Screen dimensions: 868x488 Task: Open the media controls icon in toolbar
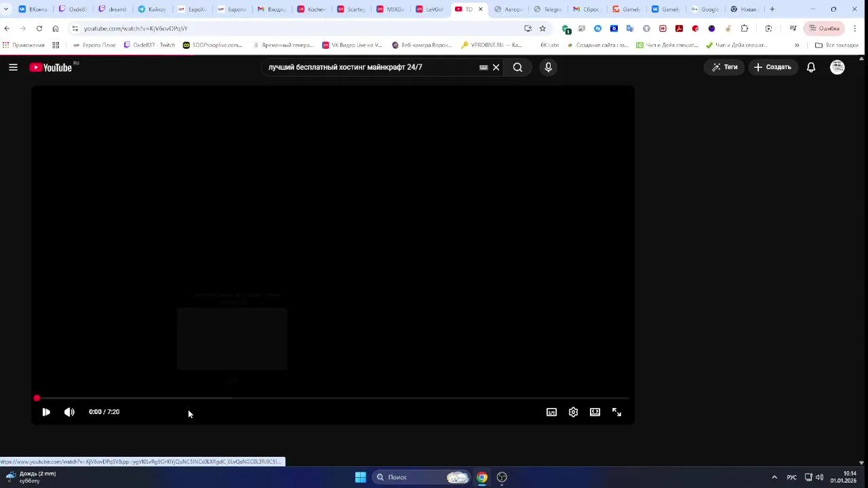(x=793, y=28)
